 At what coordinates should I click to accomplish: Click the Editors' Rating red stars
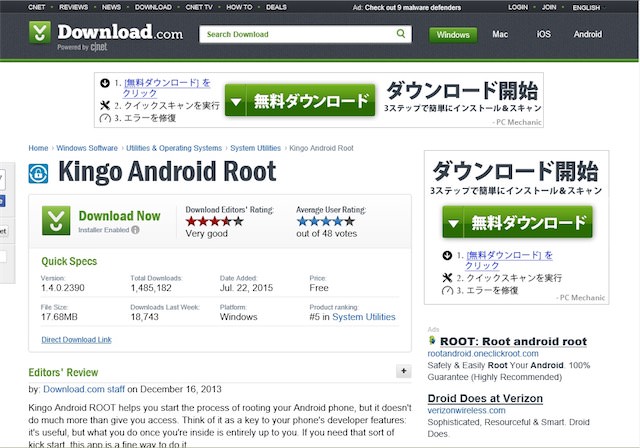(x=214, y=222)
